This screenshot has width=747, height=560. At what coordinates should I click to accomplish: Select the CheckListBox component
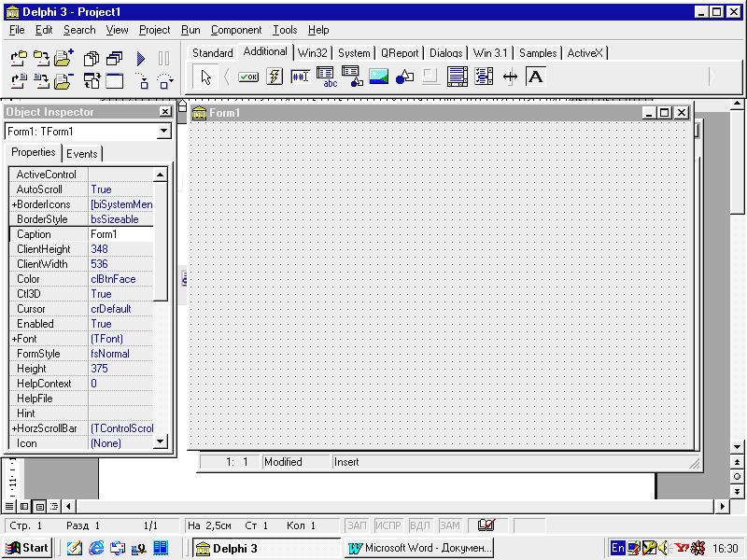pos(484,77)
